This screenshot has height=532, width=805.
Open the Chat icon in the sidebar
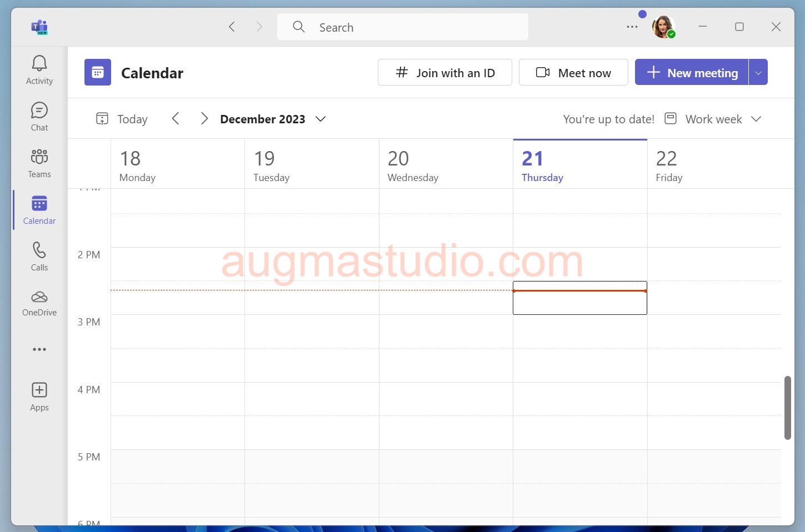(39, 116)
